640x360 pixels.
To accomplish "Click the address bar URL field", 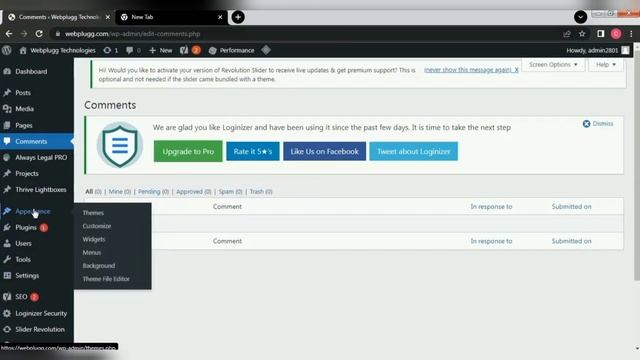I will point(306,34).
